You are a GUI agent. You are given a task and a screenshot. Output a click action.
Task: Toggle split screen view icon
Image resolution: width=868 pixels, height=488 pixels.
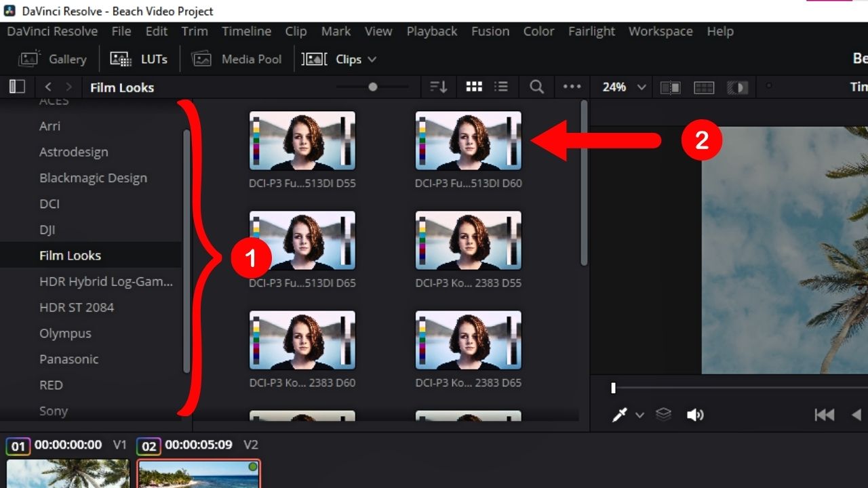(704, 87)
